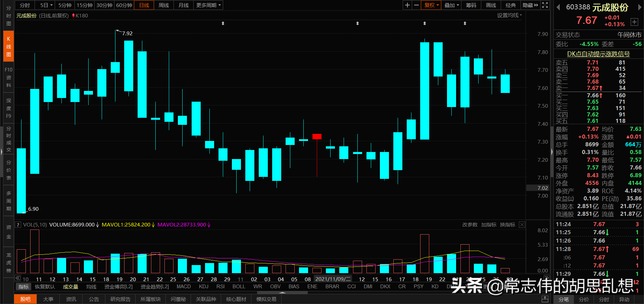This screenshot has width=644, height=304.
Task: Add 元成股份 to watchlist via green plus
Action: click(634, 22)
